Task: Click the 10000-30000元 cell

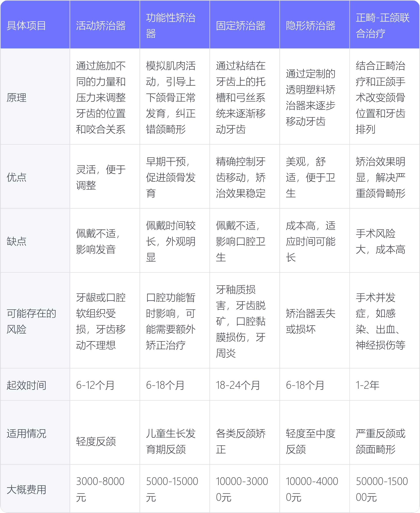Action: click(x=245, y=488)
